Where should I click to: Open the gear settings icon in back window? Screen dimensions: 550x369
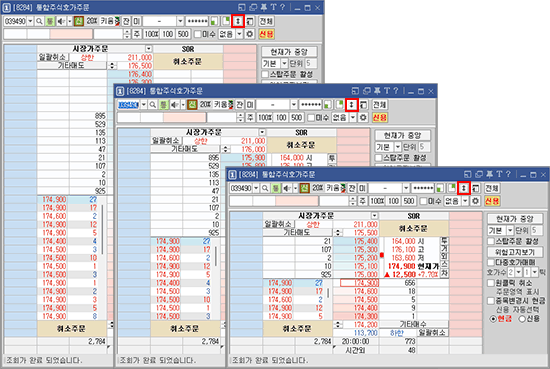pyautogui.click(x=249, y=34)
